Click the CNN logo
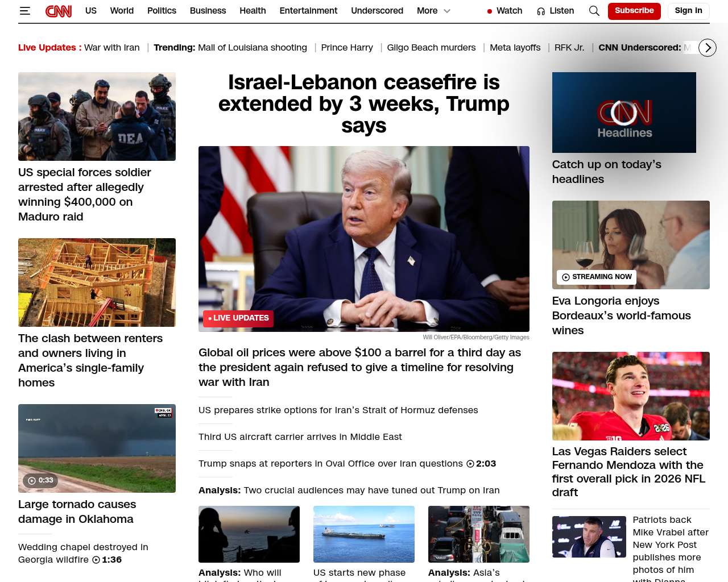This screenshot has width=728, height=582. (x=59, y=11)
